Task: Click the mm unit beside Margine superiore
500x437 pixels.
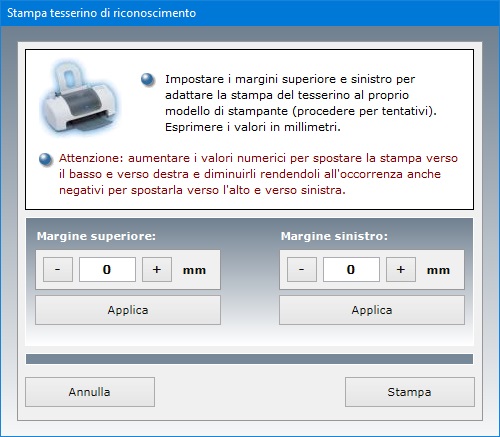Action: (x=194, y=270)
